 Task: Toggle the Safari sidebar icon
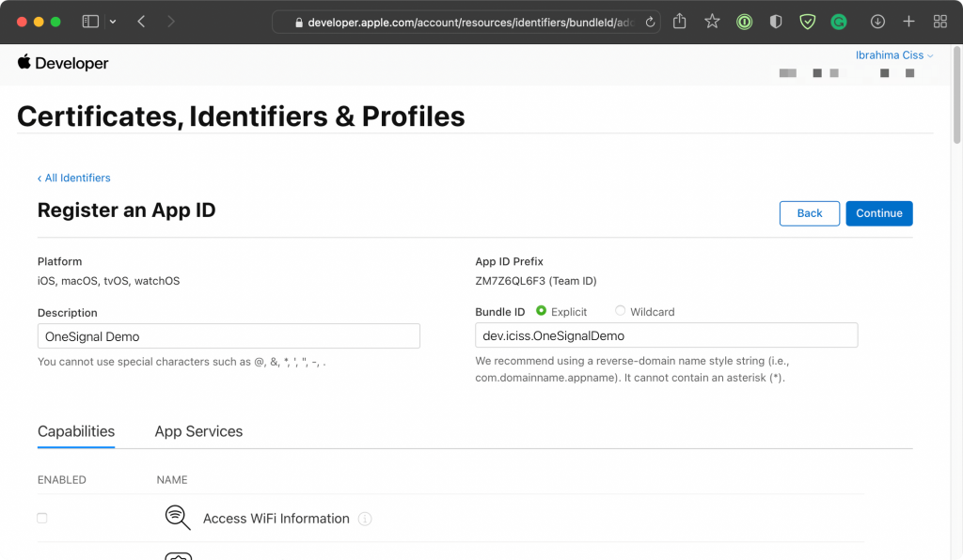(90, 22)
